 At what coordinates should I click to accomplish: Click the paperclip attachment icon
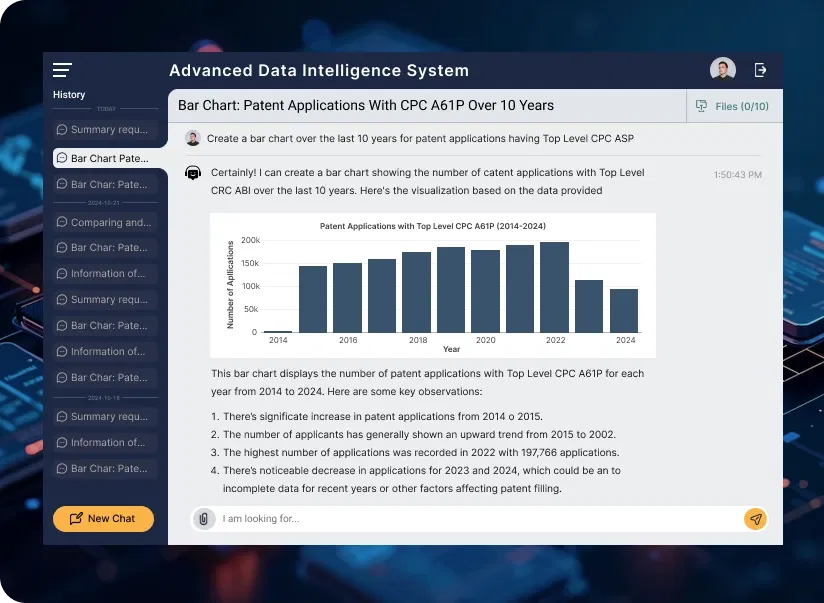204,519
